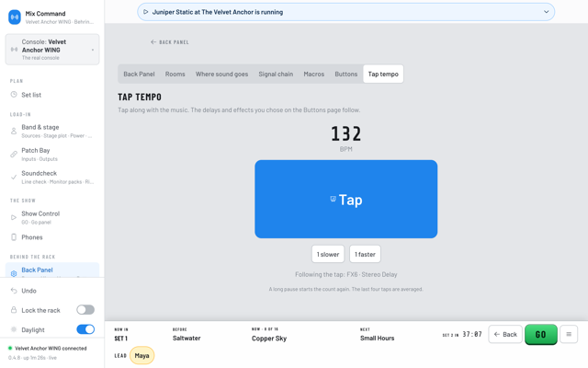Click the Maya lead badge
This screenshot has width=588, height=368.
click(x=142, y=356)
